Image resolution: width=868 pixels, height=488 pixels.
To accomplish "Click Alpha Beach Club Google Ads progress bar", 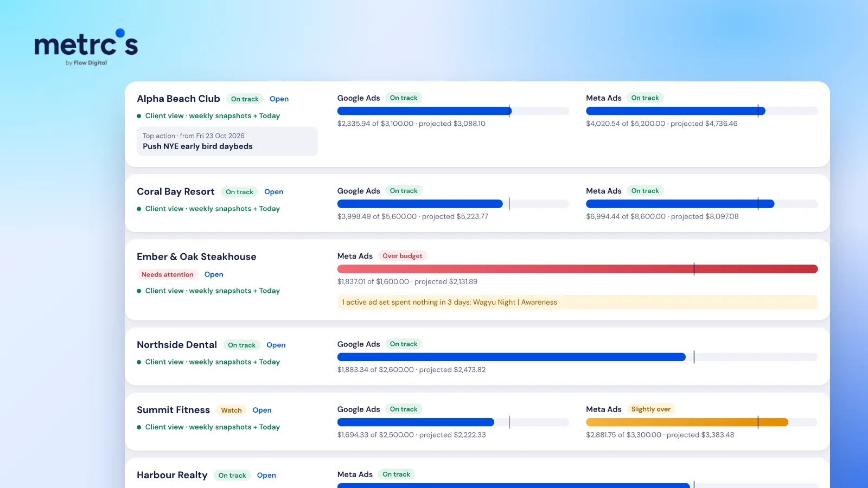I will 453,111.
